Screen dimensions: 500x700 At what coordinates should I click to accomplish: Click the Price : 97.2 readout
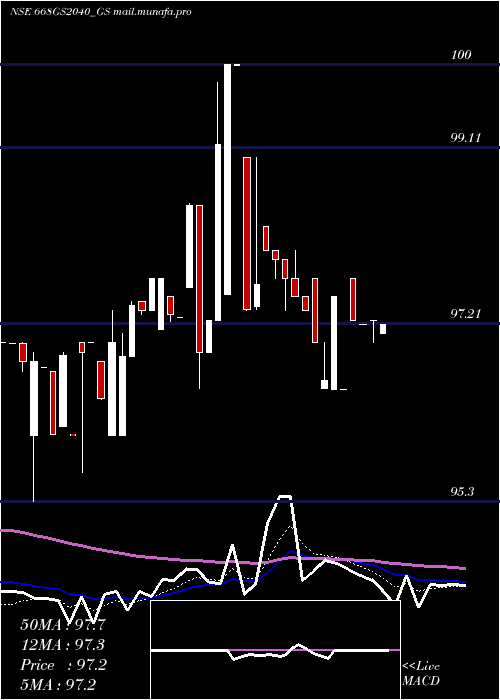[63, 665]
